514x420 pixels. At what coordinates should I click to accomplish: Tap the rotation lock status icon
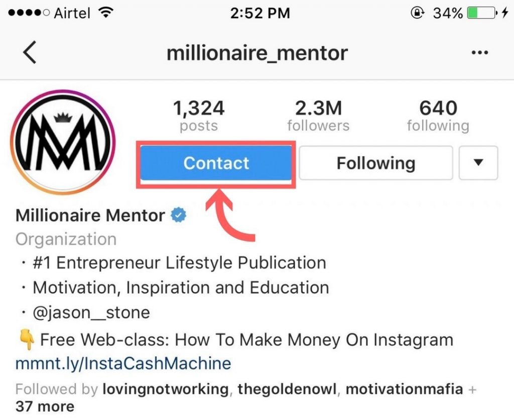coord(417,13)
